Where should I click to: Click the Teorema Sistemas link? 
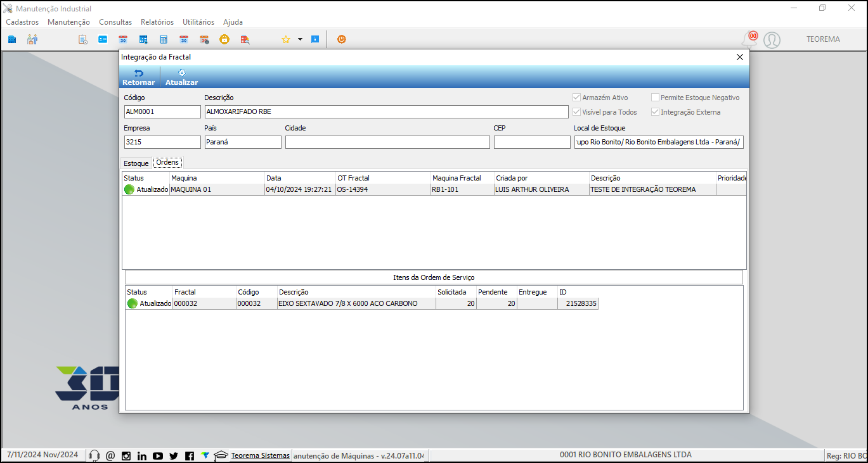(x=261, y=455)
